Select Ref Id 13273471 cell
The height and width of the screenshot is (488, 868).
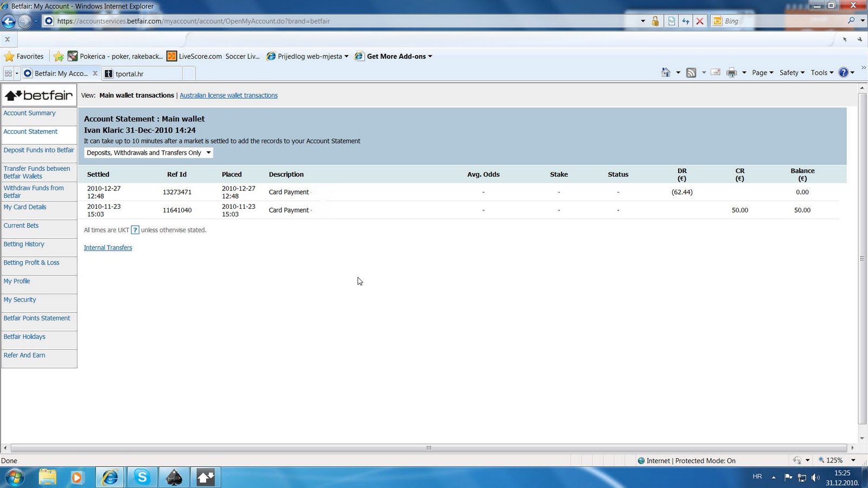177,192
